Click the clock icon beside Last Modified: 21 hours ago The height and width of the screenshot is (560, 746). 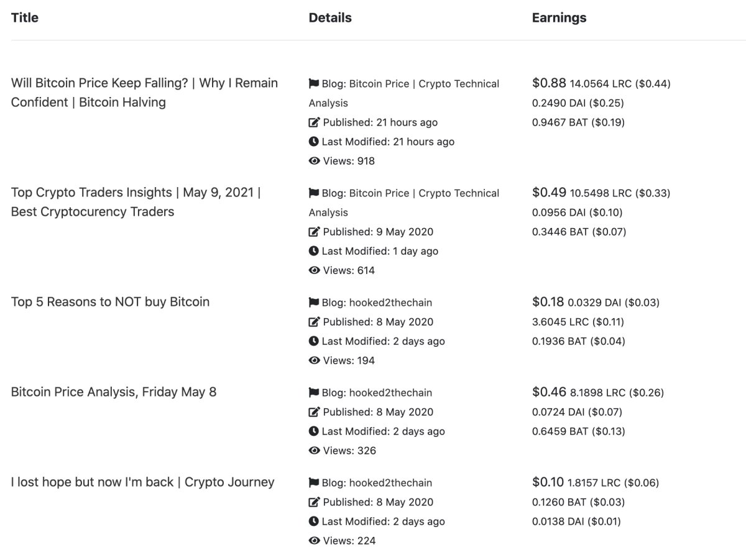click(x=314, y=142)
